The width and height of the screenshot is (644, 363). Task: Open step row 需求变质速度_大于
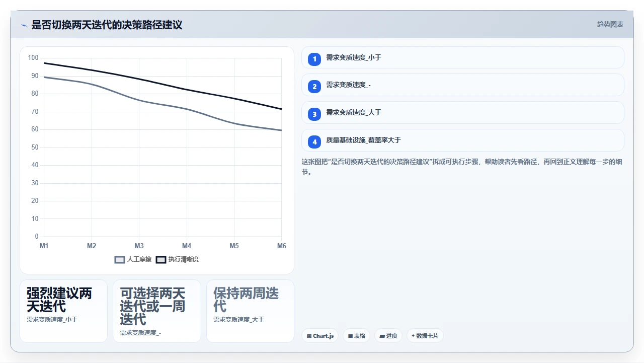(463, 113)
